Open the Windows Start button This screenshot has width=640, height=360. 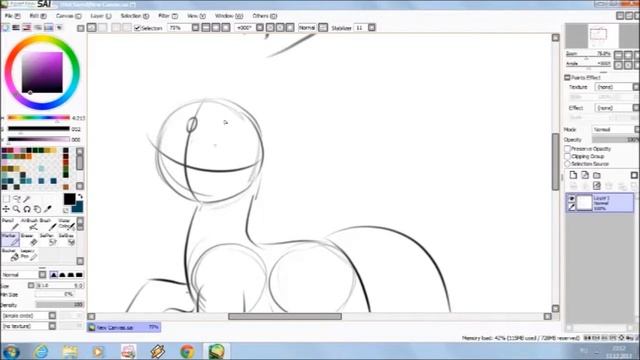[11, 351]
